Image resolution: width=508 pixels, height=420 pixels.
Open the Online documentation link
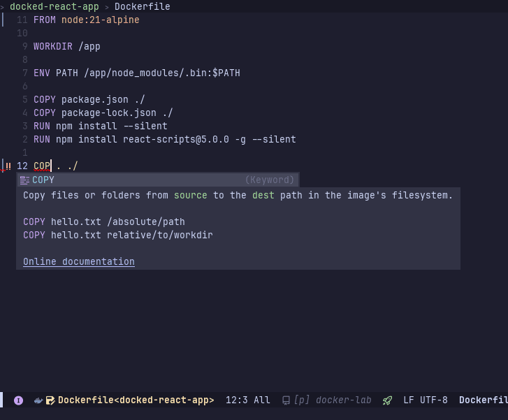pos(78,261)
